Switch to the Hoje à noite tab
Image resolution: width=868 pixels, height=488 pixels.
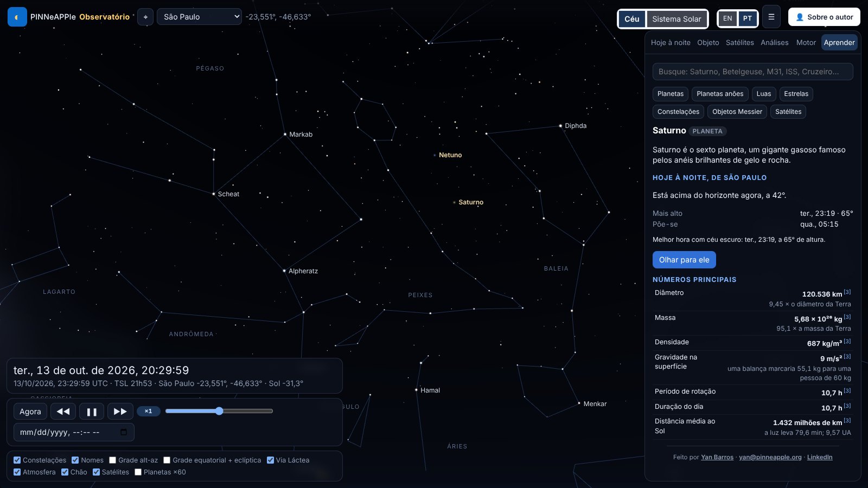(671, 42)
